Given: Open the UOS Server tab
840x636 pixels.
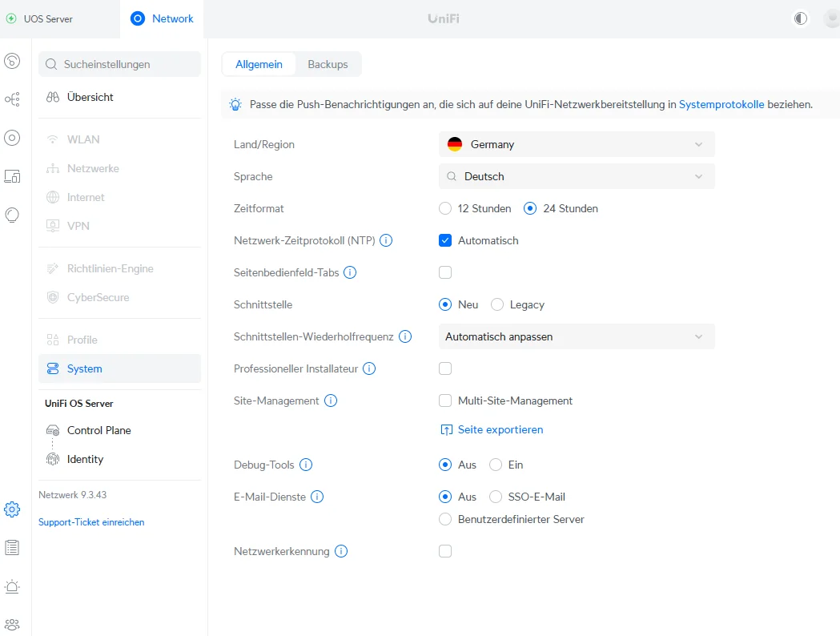Looking at the screenshot, I should [x=60, y=18].
